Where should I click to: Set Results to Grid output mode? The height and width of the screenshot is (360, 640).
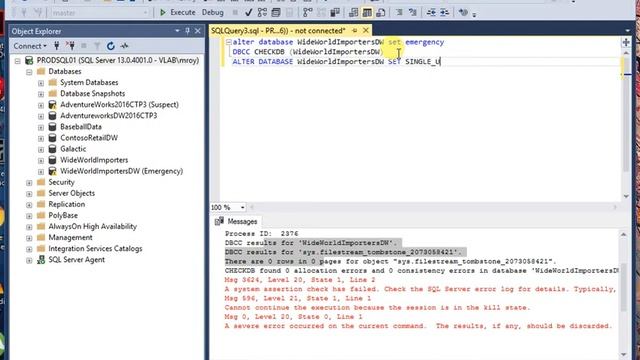tap(367, 13)
